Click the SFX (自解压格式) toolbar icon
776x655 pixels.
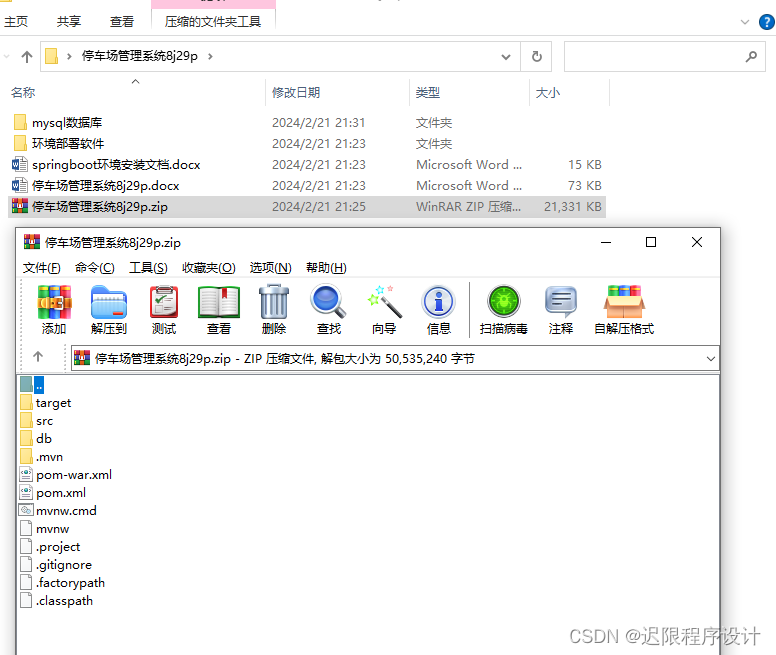(624, 302)
